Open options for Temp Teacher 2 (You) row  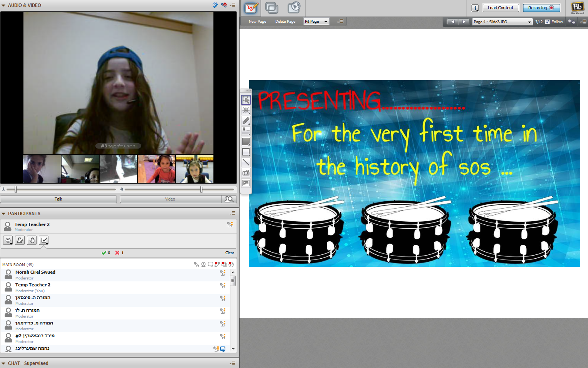pyautogui.click(x=223, y=286)
